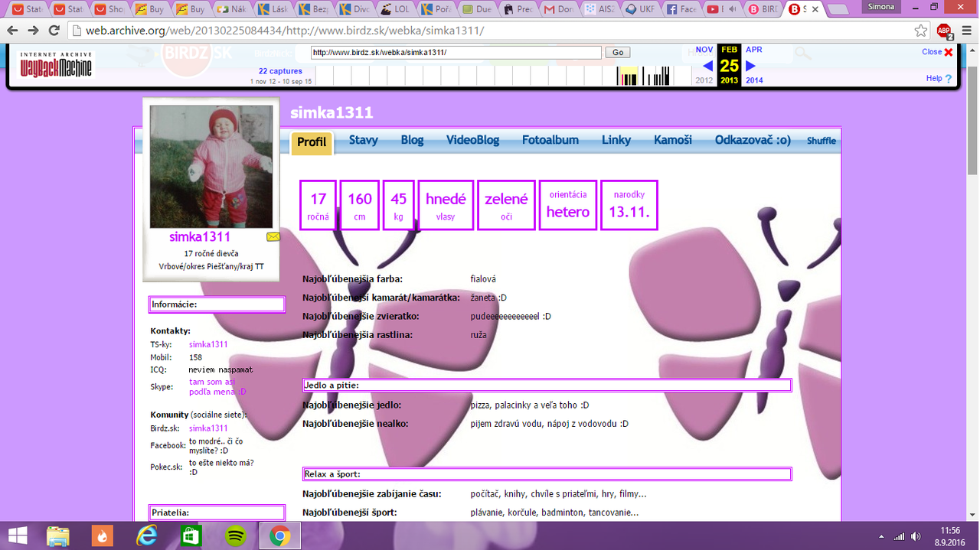The height and width of the screenshot is (550, 980).
Task: Click the Wayback Machine logo
Action: [x=56, y=65]
